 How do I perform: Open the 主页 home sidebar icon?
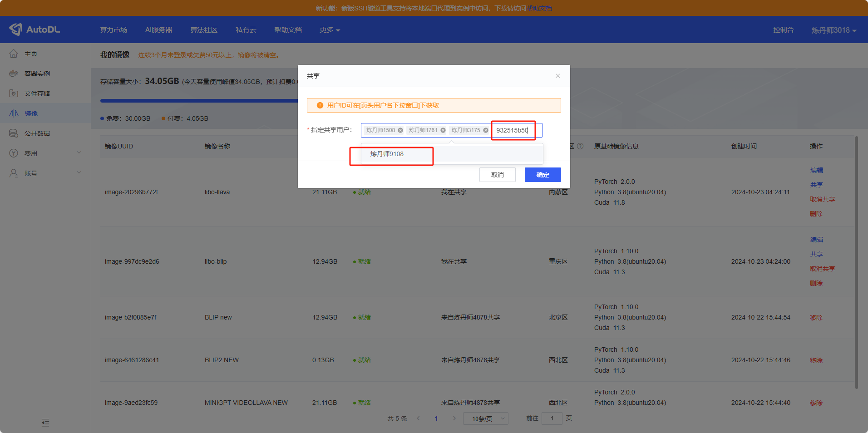(x=14, y=54)
